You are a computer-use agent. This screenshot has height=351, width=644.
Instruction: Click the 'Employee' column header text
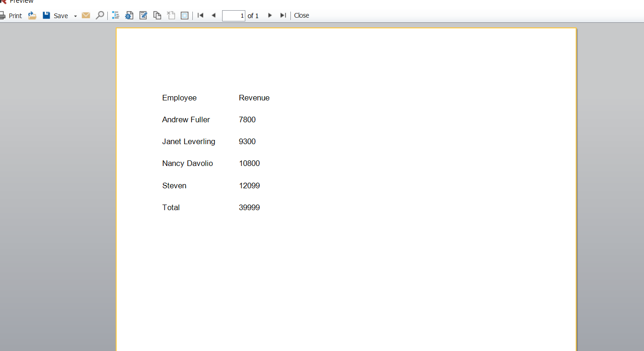(179, 98)
